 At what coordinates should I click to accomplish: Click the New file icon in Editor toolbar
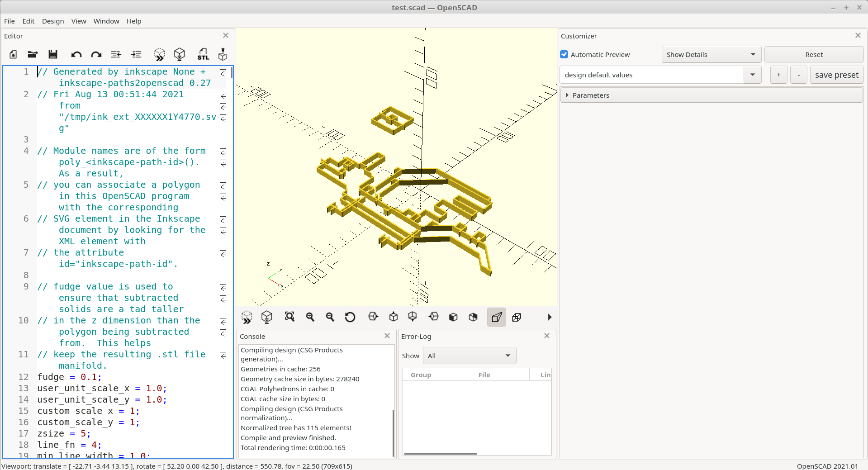13,54
